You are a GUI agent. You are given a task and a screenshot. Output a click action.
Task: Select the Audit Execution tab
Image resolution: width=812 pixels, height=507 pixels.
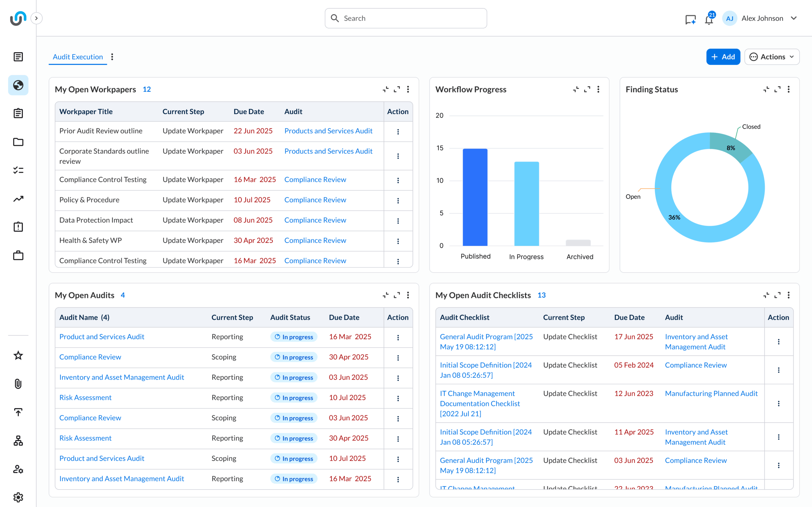(77, 57)
